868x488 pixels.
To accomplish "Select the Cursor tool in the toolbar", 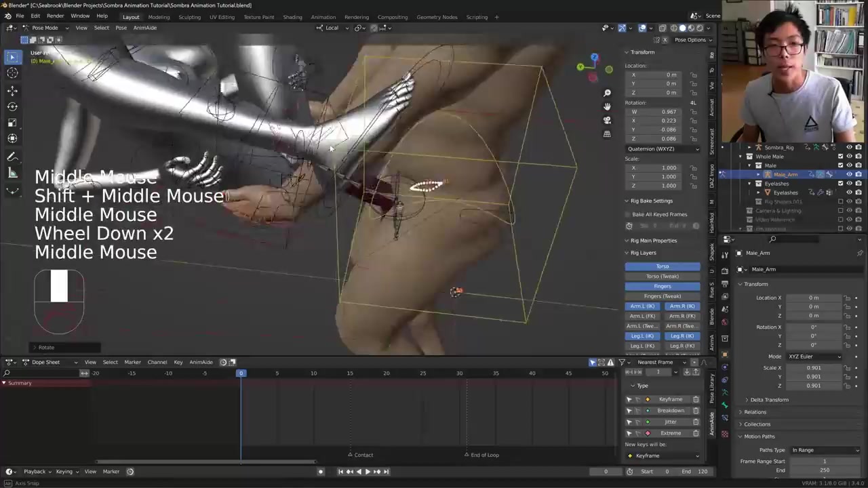I will pos(12,73).
